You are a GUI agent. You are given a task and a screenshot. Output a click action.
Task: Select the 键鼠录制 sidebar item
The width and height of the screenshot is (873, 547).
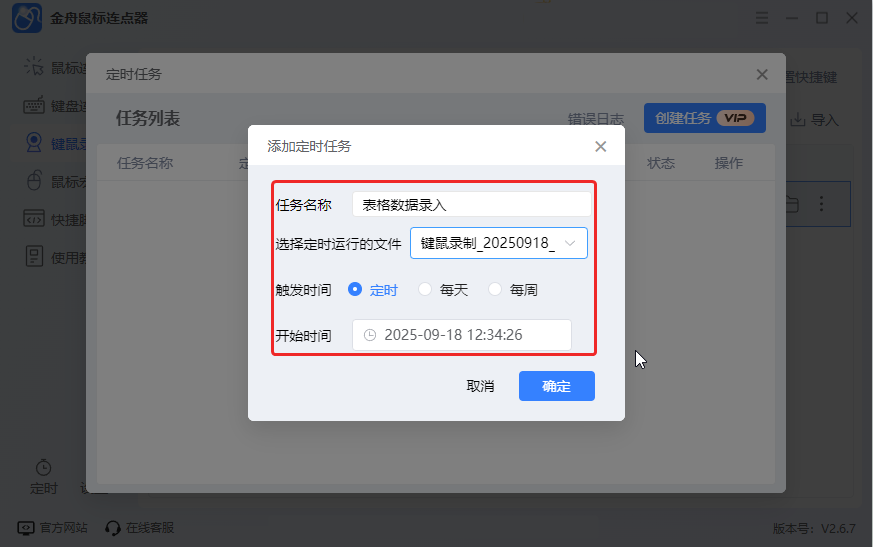click(x=56, y=144)
